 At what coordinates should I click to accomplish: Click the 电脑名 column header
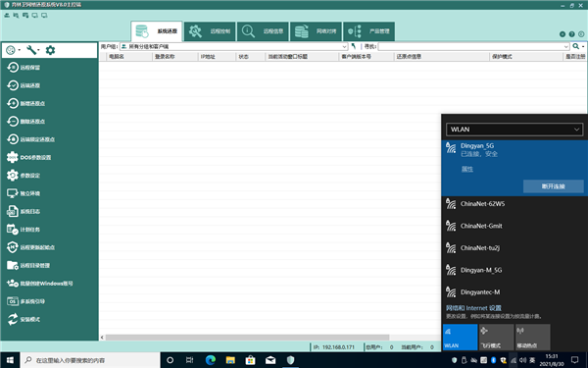coord(129,57)
